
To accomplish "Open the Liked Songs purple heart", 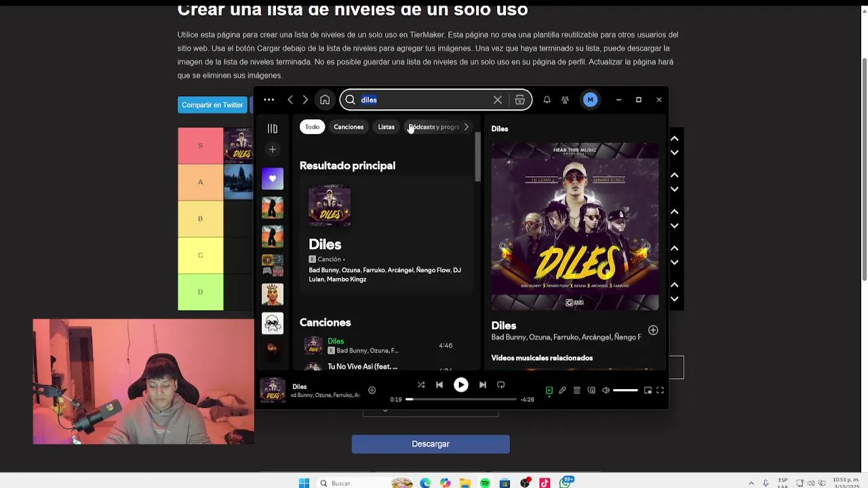I will 273,178.
